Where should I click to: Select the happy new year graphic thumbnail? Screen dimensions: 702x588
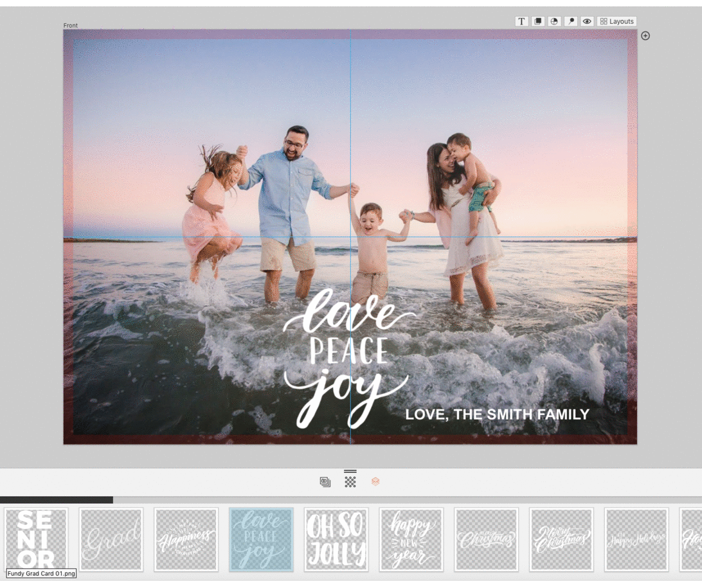coord(411,539)
